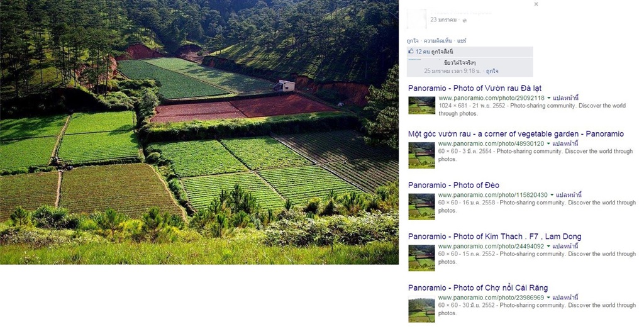The height and width of the screenshot is (329, 644).
Task: Close the photo viewer with the X icon
Action: [x=536, y=4]
